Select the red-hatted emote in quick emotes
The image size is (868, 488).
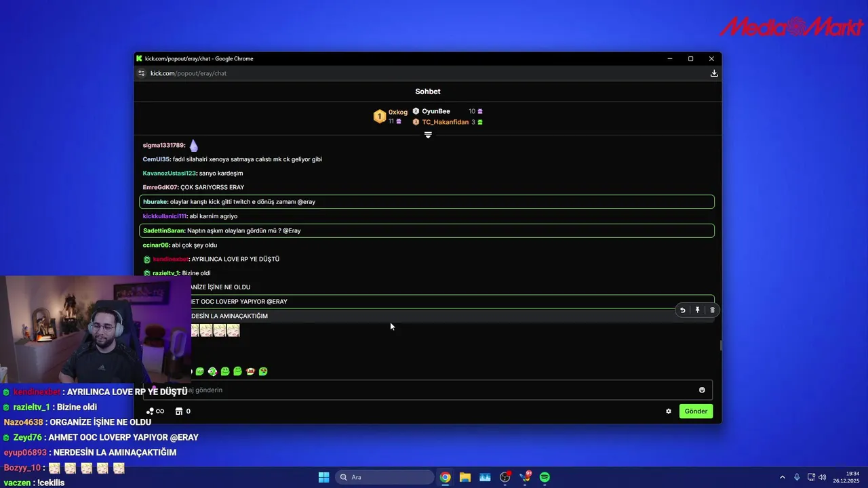coord(250,371)
